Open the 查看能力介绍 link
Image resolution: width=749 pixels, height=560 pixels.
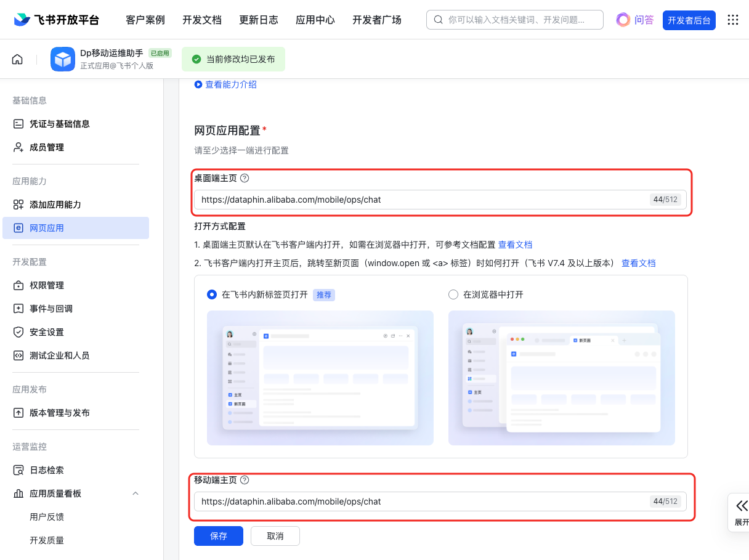[x=231, y=84]
